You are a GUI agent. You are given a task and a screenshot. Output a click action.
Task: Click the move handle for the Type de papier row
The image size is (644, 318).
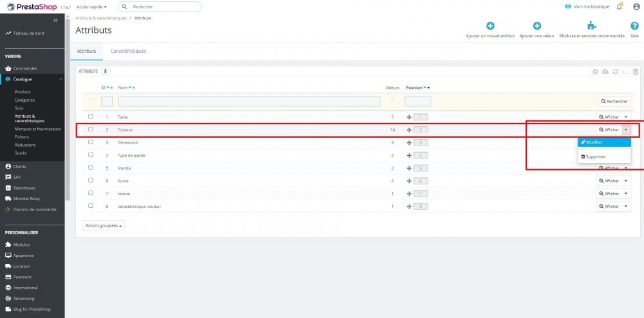(409, 156)
